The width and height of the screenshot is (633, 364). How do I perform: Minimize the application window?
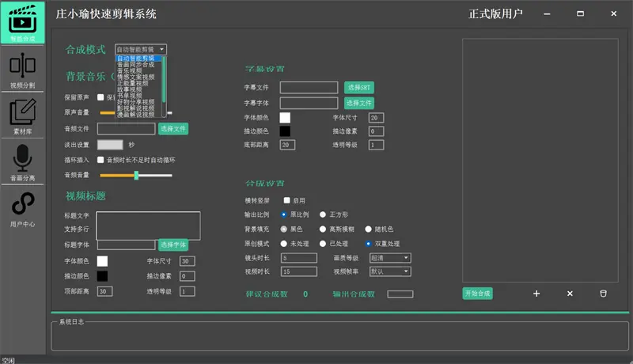click(x=547, y=14)
